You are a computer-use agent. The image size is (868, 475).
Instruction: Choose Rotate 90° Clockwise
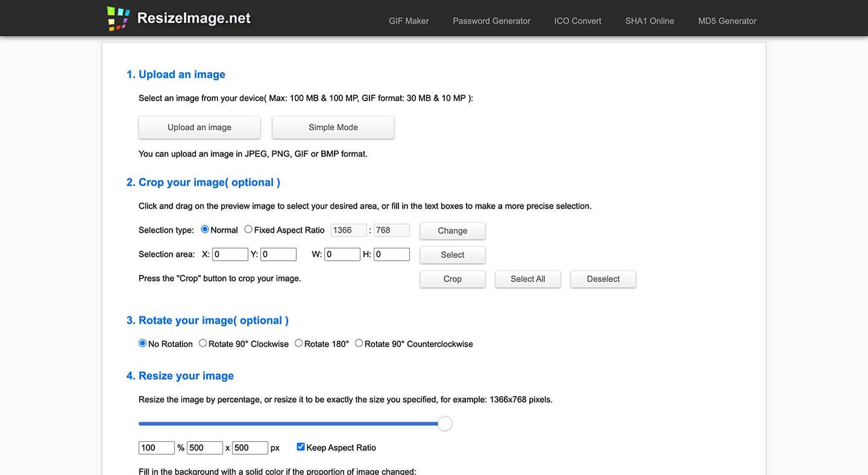point(203,343)
